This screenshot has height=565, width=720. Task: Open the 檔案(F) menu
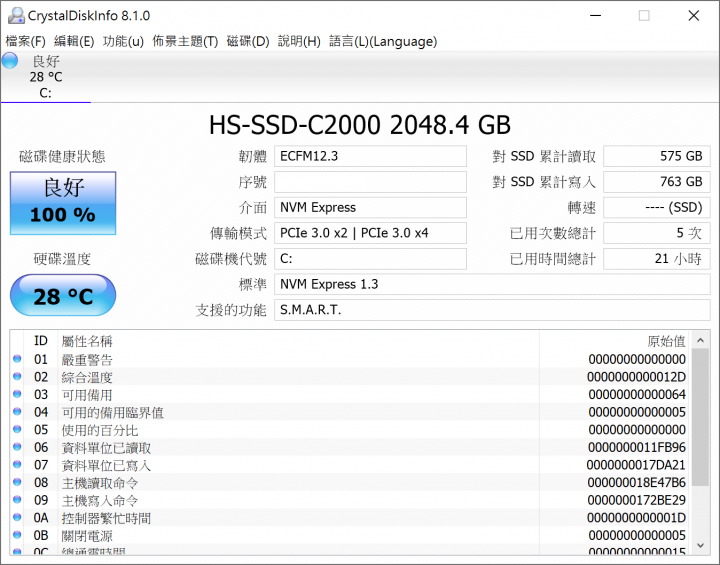pyautogui.click(x=25, y=41)
